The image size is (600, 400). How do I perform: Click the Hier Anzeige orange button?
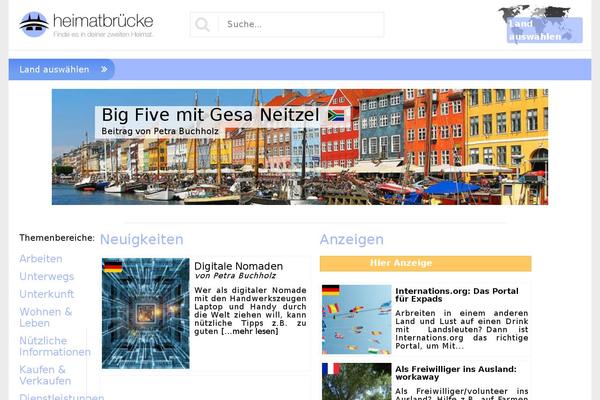point(426,263)
